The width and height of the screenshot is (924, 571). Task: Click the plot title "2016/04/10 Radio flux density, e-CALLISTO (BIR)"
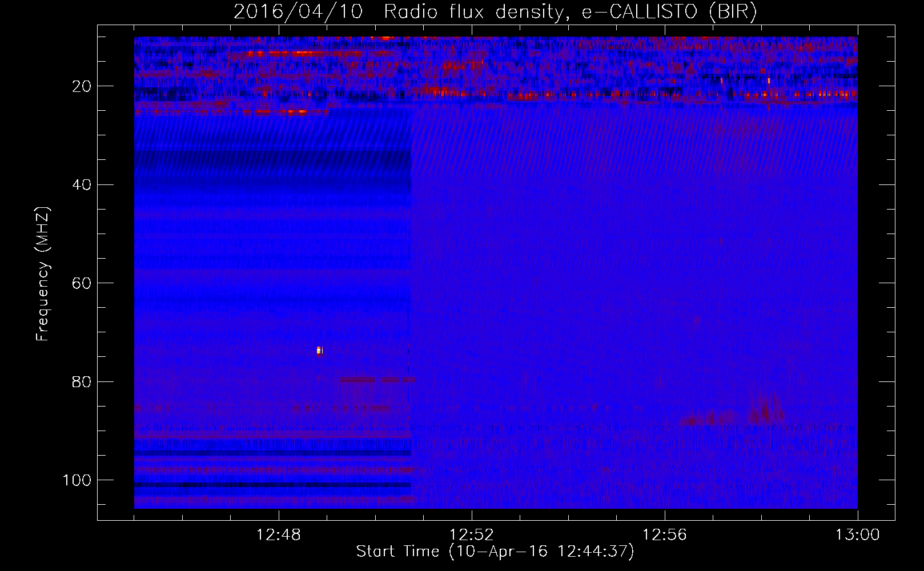[495, 12]
